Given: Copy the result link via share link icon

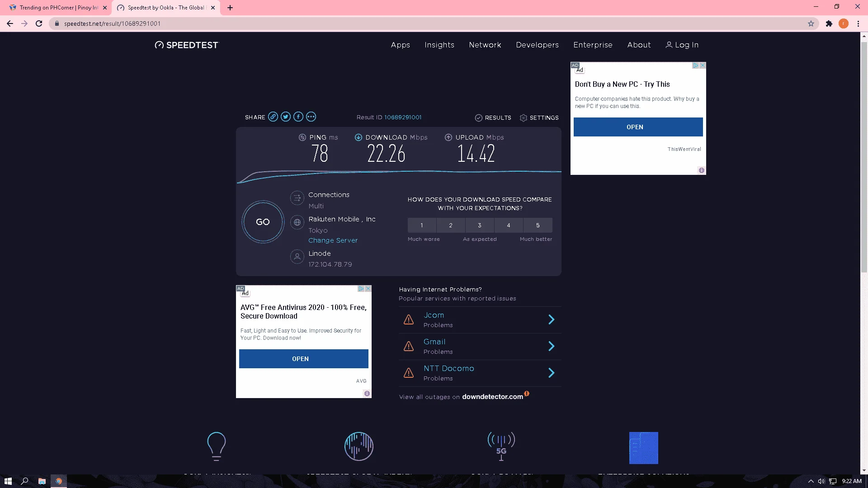Looking at the screenshot, I should (x=273, y=117).
